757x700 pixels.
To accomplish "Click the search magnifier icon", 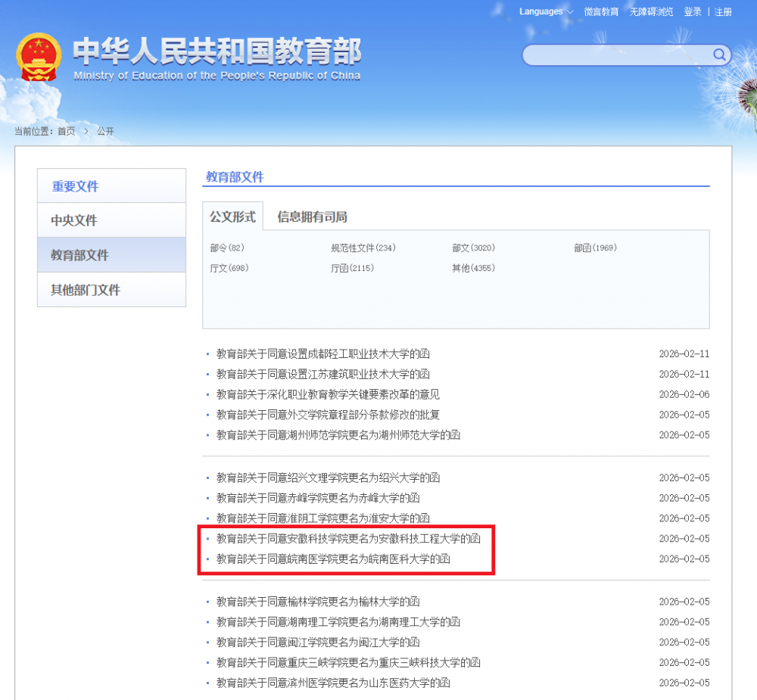I will tap(718, 55).
